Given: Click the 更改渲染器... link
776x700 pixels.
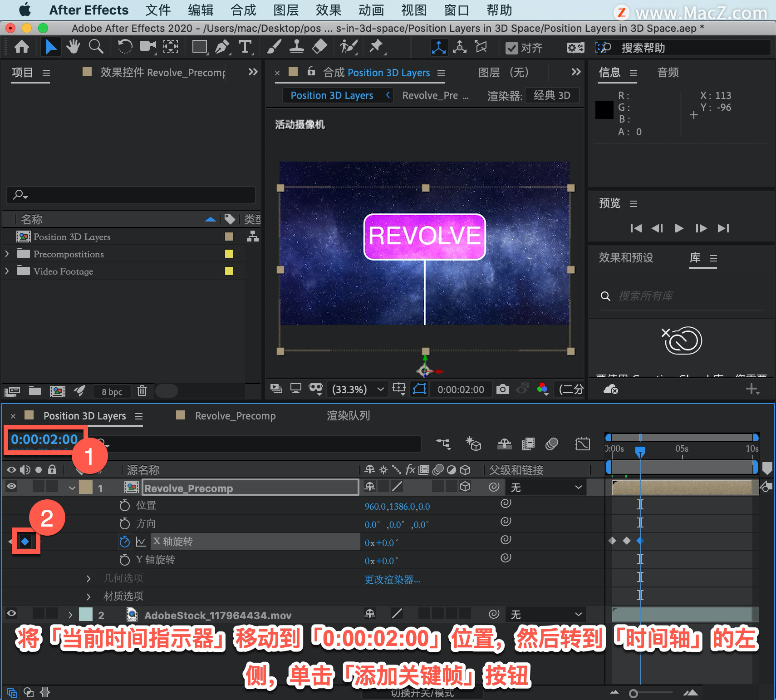Looking at the screenshot, I should coord(392,580).
